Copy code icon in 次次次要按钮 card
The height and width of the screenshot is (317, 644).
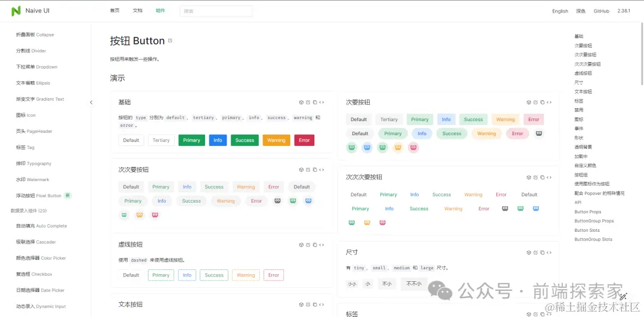[x=542, y=178]
